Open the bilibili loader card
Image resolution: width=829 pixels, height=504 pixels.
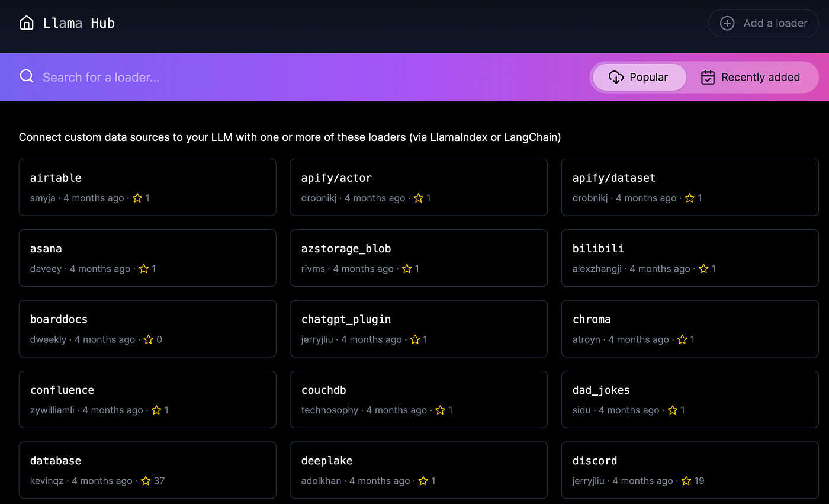tap(690, 258)
